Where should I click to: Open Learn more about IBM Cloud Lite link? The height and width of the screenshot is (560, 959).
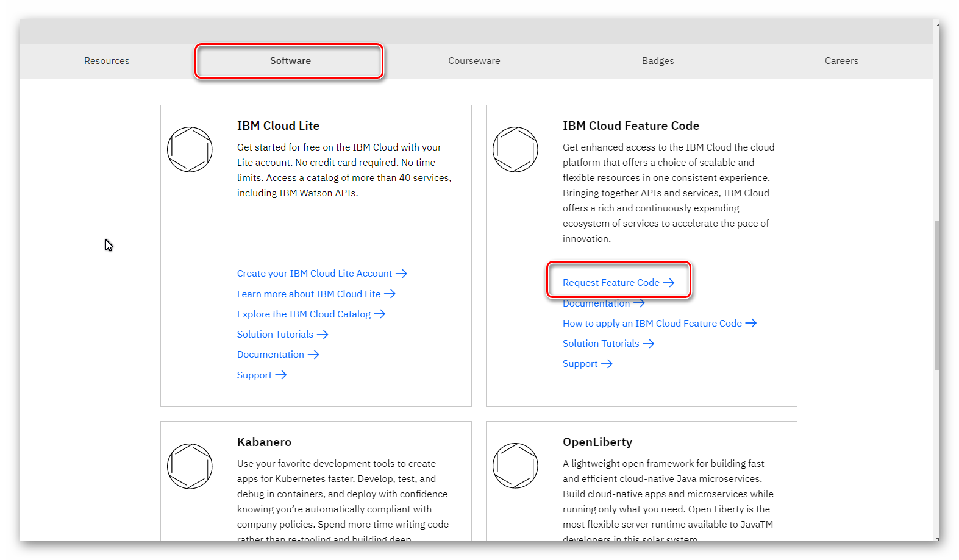pyautogui.click(x=308, y=294)
